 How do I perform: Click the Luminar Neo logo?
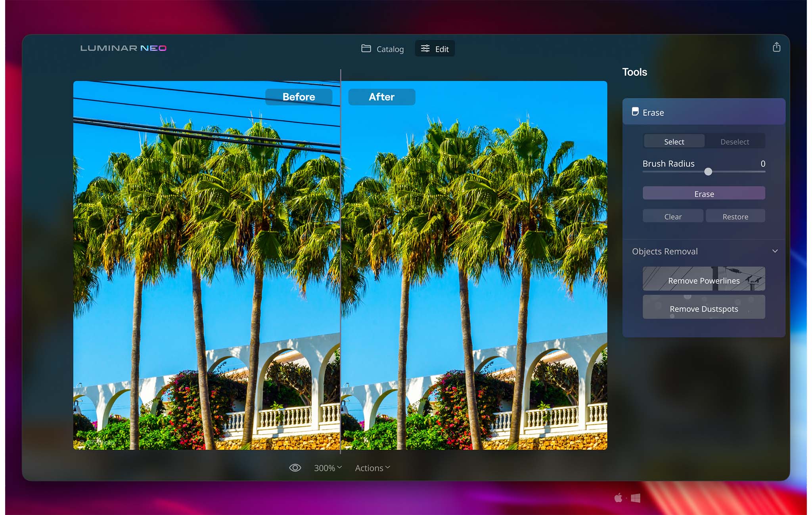(x=123, y=48)
